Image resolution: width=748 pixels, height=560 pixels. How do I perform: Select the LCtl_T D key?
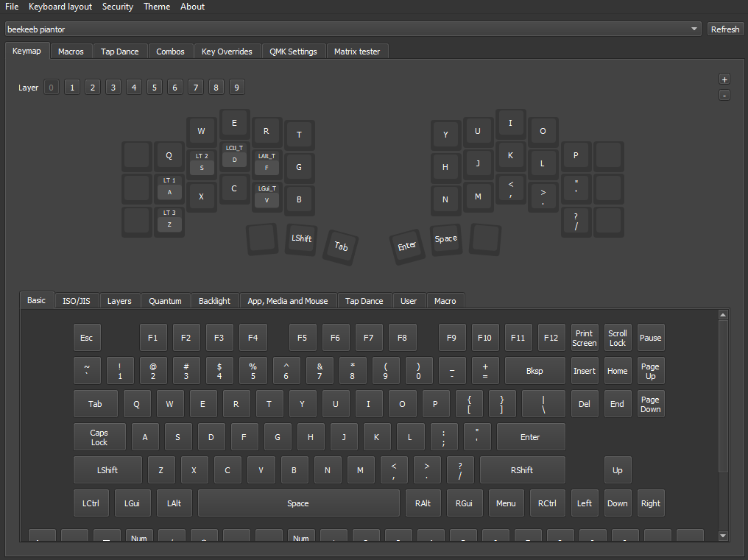point(234,155)
